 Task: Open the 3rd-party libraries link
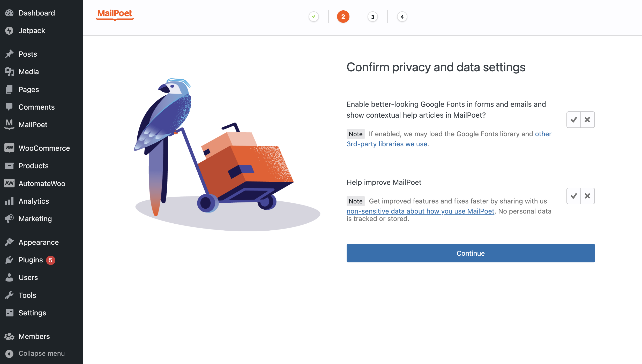pos(387,144)
